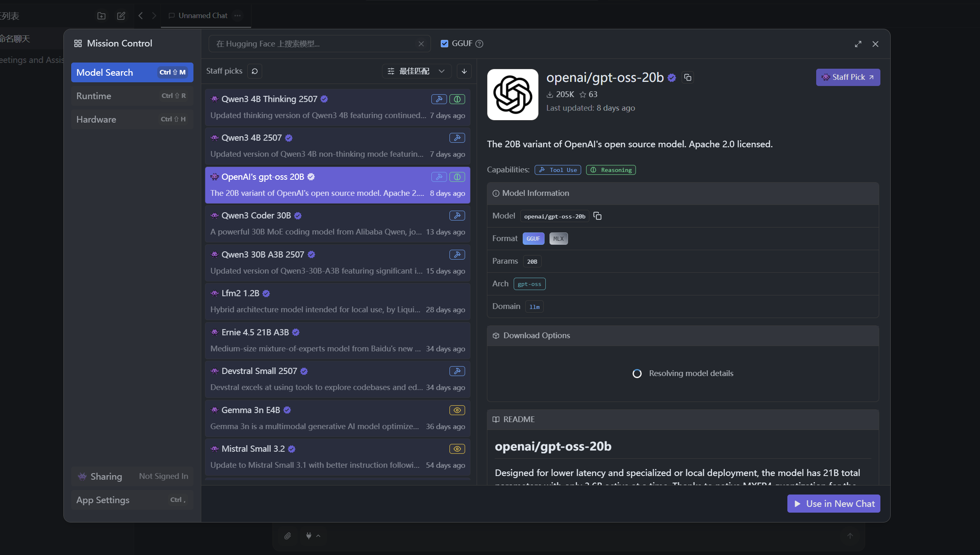
Task: Click tool use icon on Qwen3 Coder 30B
Action: 457,216
